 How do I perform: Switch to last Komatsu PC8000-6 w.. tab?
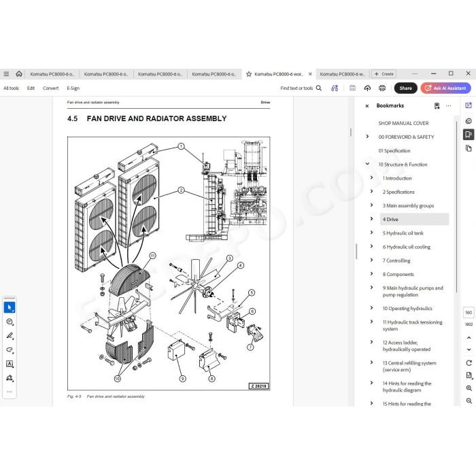tap(342, 73)
